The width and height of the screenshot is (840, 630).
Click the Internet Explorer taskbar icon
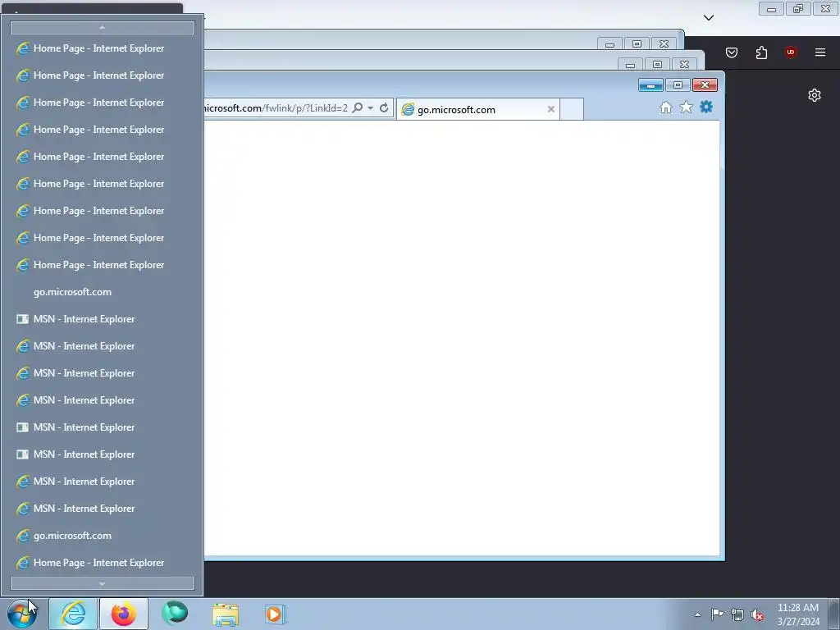(73, 614)
